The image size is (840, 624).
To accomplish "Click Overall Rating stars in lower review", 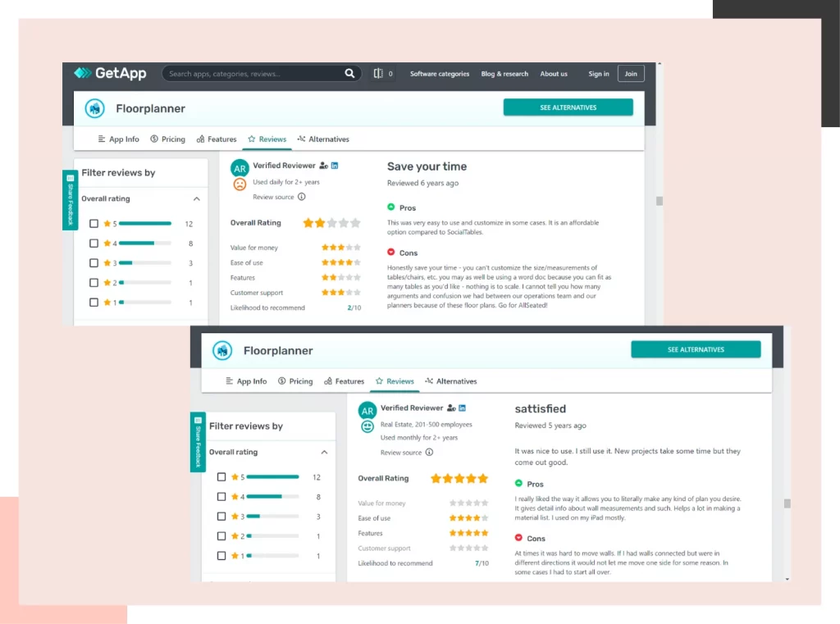I will pyautogui.click(x=459, y=478).
